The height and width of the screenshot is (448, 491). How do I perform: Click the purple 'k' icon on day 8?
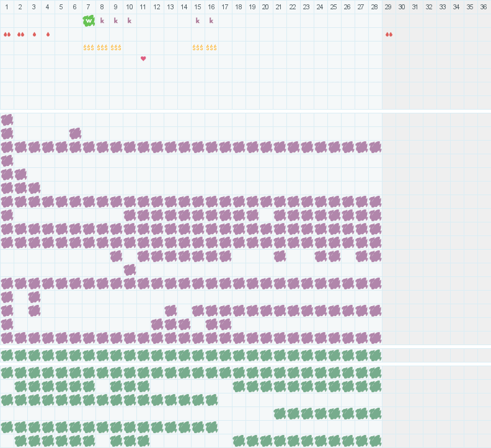pyautogui.click(x=102, y=20)
